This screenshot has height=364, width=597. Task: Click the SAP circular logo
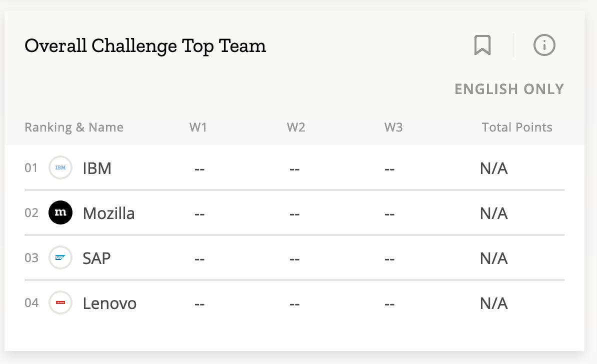pos(60,257)
